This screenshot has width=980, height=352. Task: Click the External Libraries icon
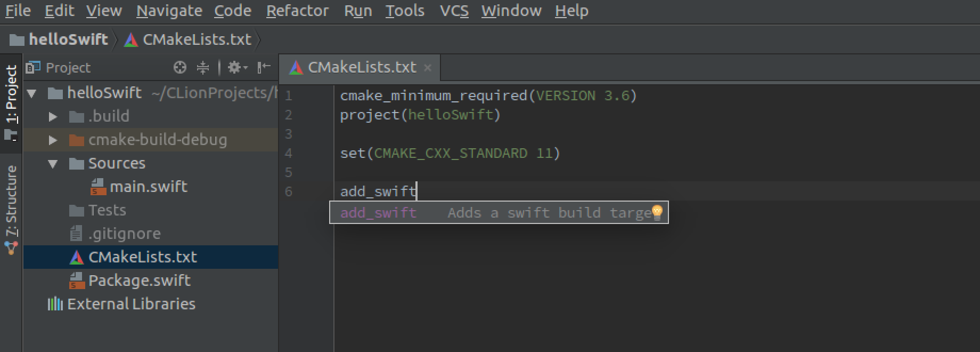[55, 304]
